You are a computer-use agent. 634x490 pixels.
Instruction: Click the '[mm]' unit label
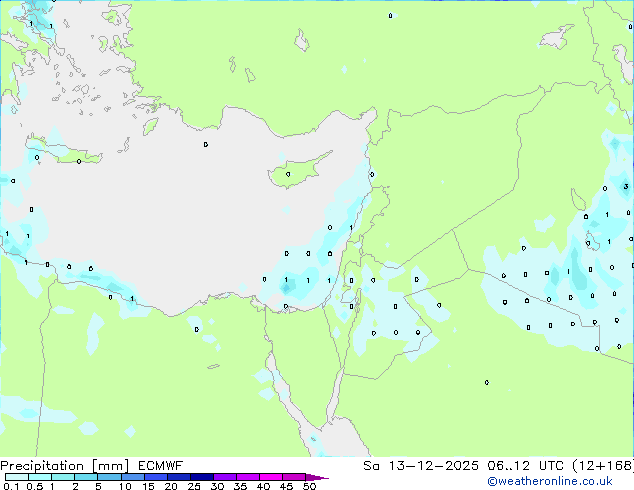coord(110,466)
